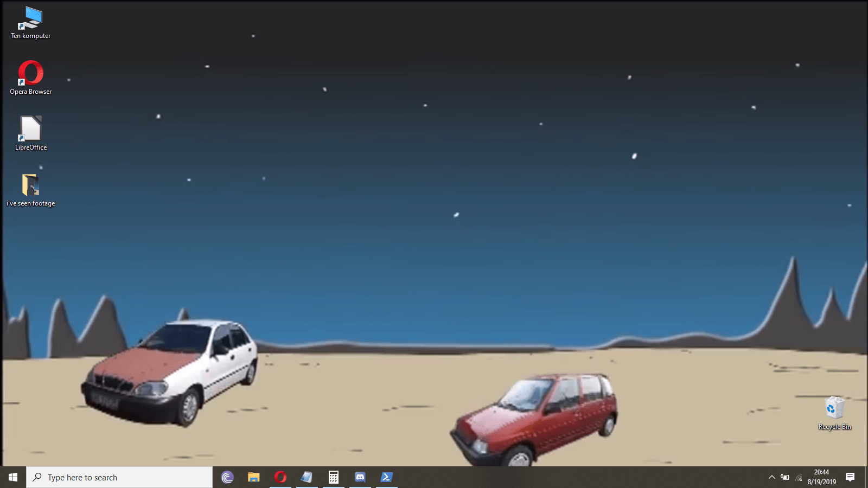
Task: Open the Windows Start menu
Action: pos(13,477)
